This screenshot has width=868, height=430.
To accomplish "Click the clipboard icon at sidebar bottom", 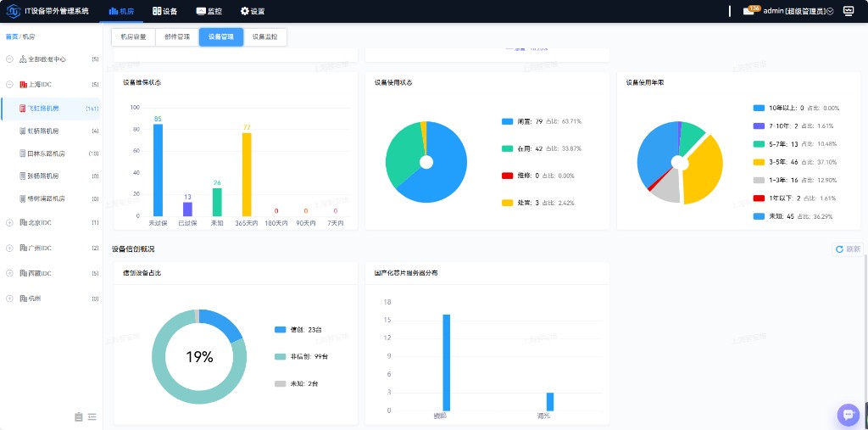I will coord(79,416).
